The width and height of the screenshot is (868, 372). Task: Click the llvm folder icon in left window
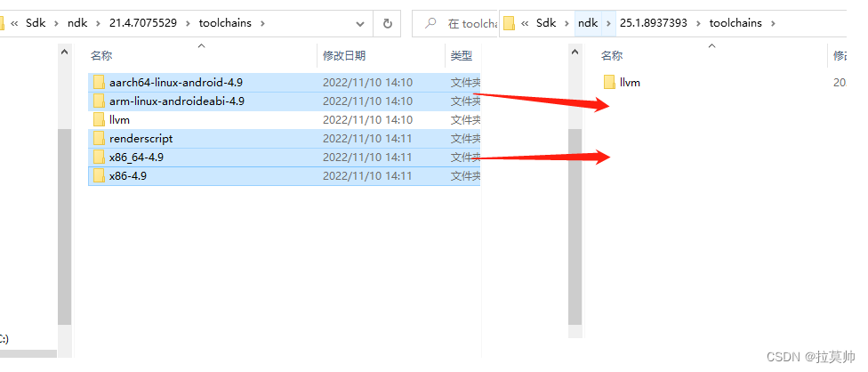click(x=99, y=119)
